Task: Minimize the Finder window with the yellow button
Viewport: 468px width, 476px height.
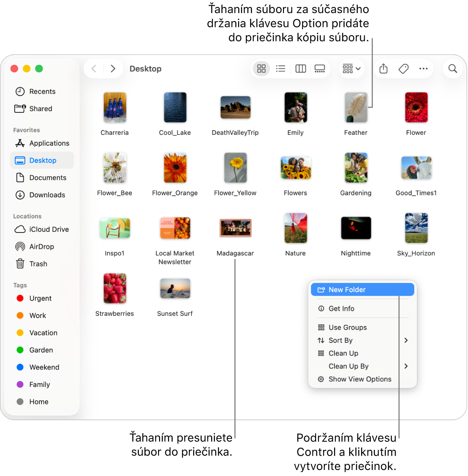Action: point(27,69)
